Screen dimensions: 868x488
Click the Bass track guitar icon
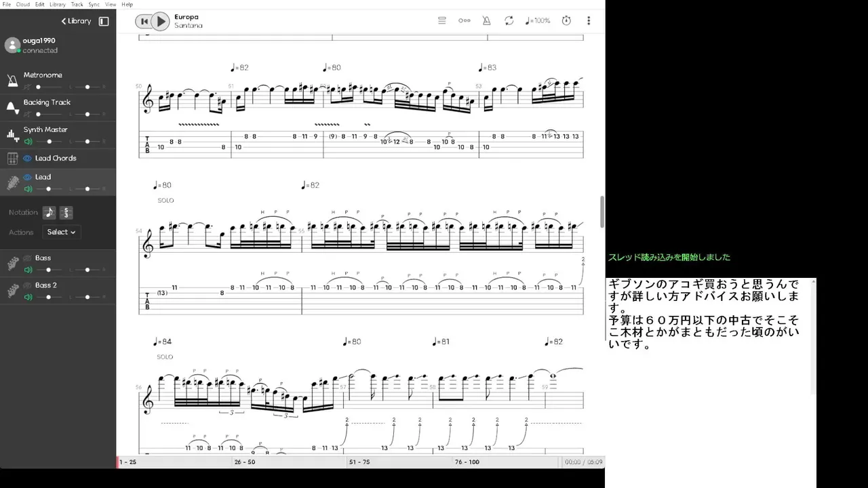[x=12, y=264]
